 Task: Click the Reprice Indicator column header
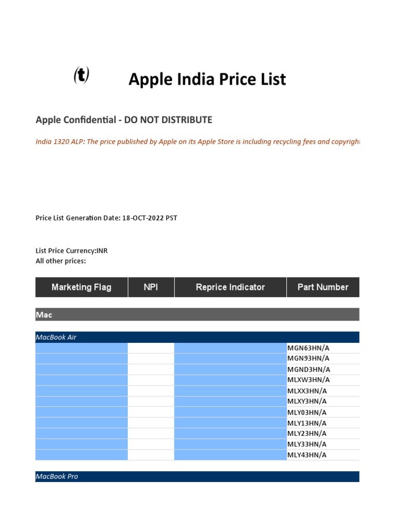coord(230,287)
